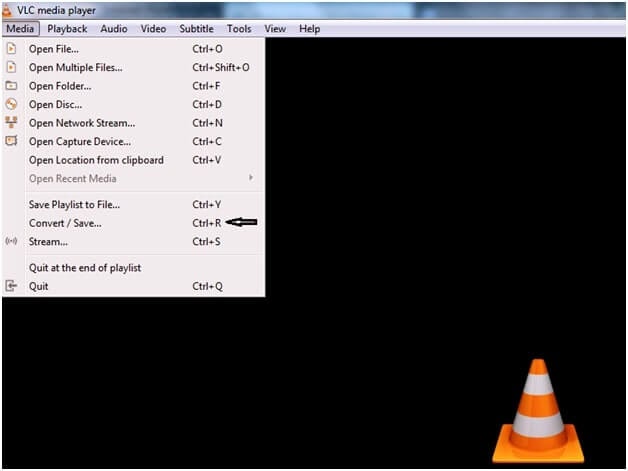
Task: Click the Open Network Stream icon
Action: point(11,122)
